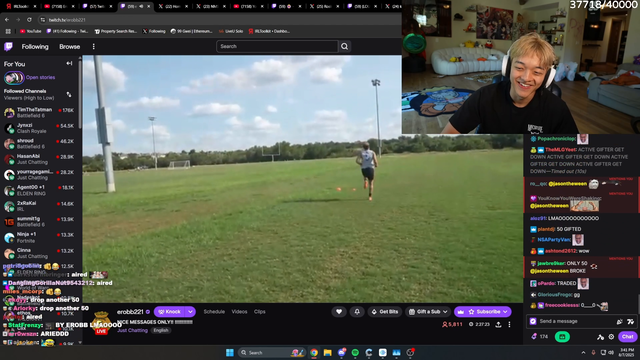This screenshot has height=360, width=640.
Task: Click the Subscribe button
Action: pos(488,312)
